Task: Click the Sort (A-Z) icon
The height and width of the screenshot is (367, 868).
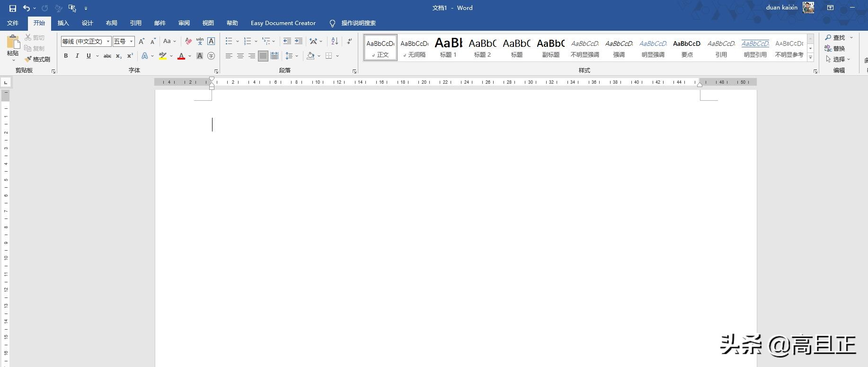Action: [x=335, y=41]
